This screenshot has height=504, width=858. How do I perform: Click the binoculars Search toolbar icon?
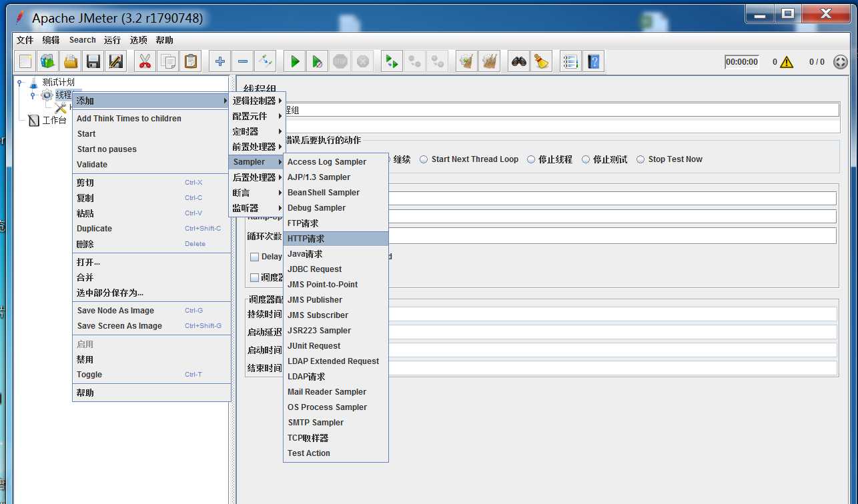(x=519, y=62)
